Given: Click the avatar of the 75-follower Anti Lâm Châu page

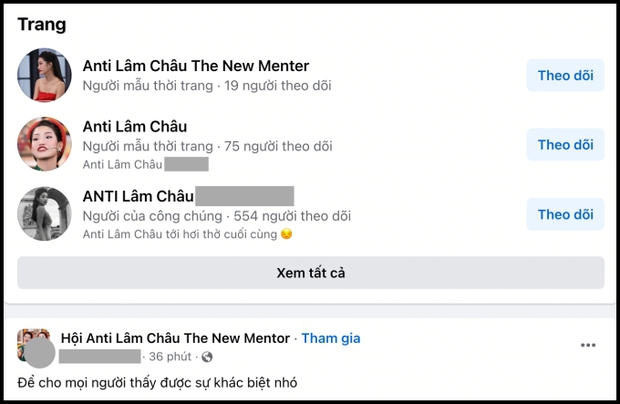Looking at the screenshot, I should pos(44,144).
